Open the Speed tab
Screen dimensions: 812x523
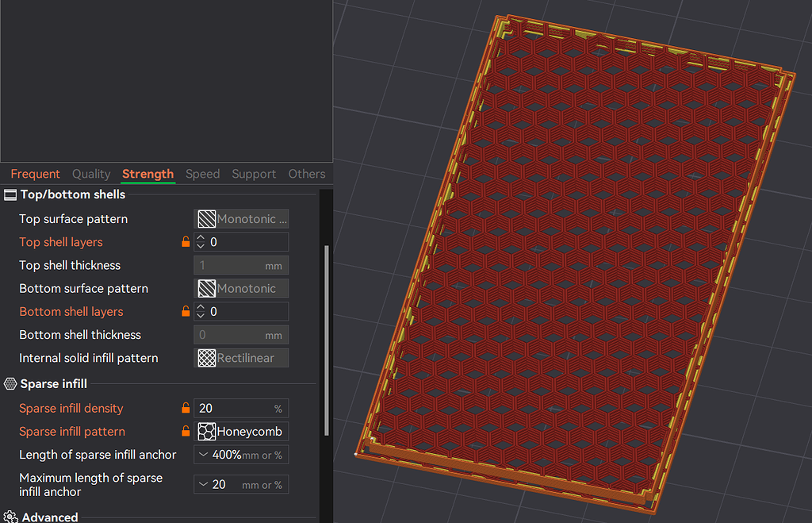202,174
